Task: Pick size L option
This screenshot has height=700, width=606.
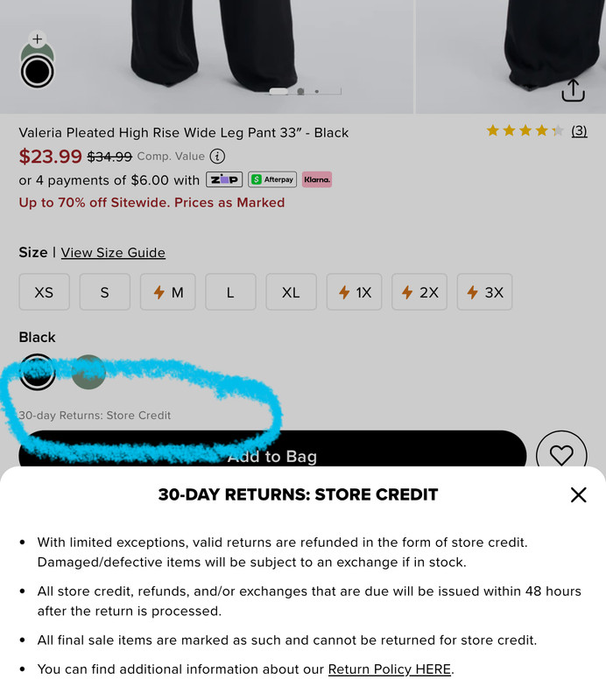Action: click(230, 292)
